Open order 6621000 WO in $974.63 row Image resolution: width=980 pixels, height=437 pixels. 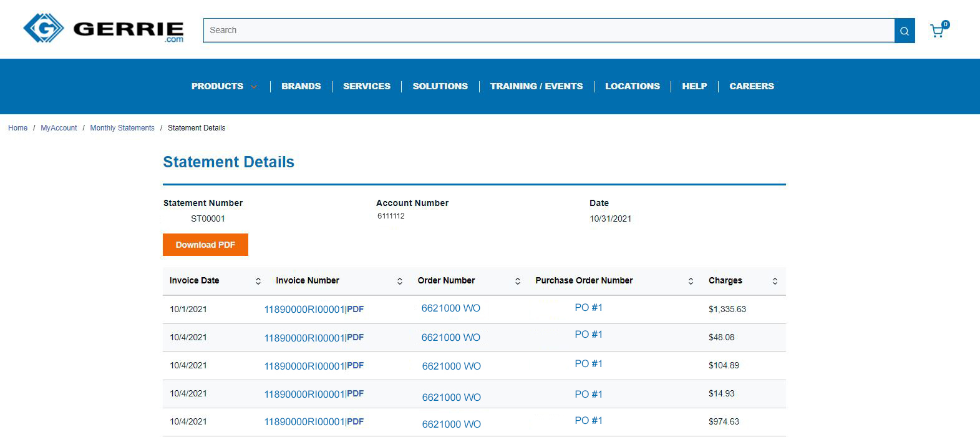pyautogui.click(x=452, y=425)
